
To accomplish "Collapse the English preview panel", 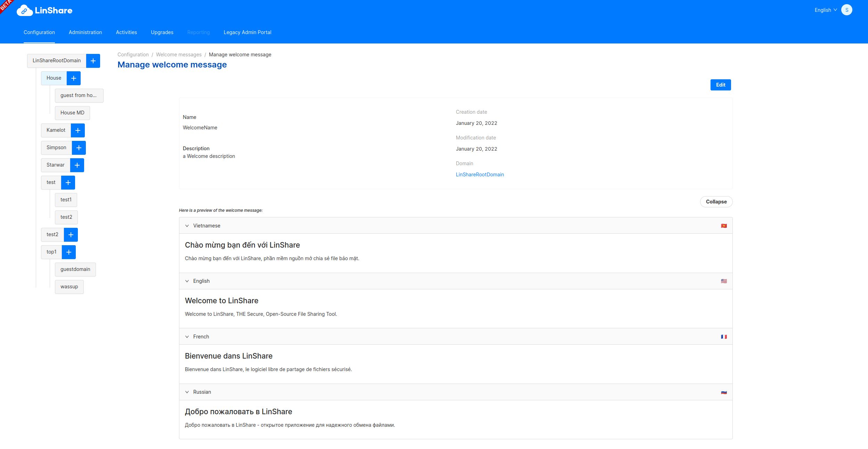I will click(x=187, y=281).
